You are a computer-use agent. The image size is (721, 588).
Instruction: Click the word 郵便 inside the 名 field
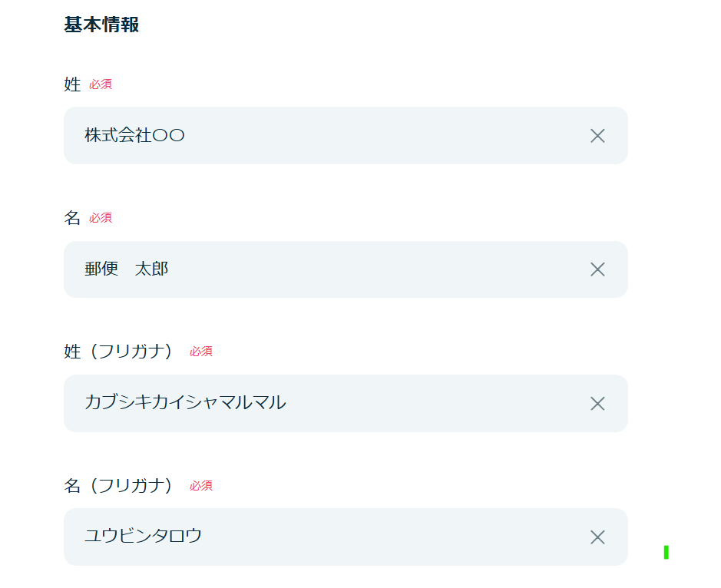101,269
